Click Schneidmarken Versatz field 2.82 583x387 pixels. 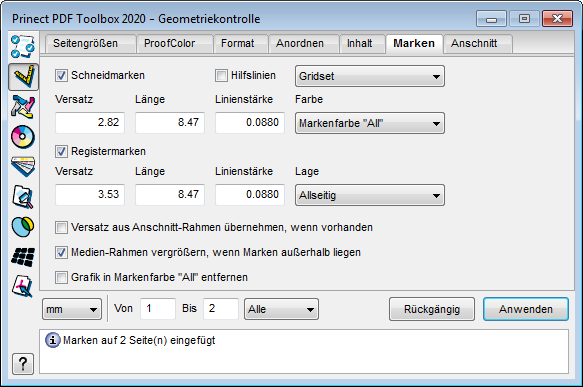[x=90, y=123]
